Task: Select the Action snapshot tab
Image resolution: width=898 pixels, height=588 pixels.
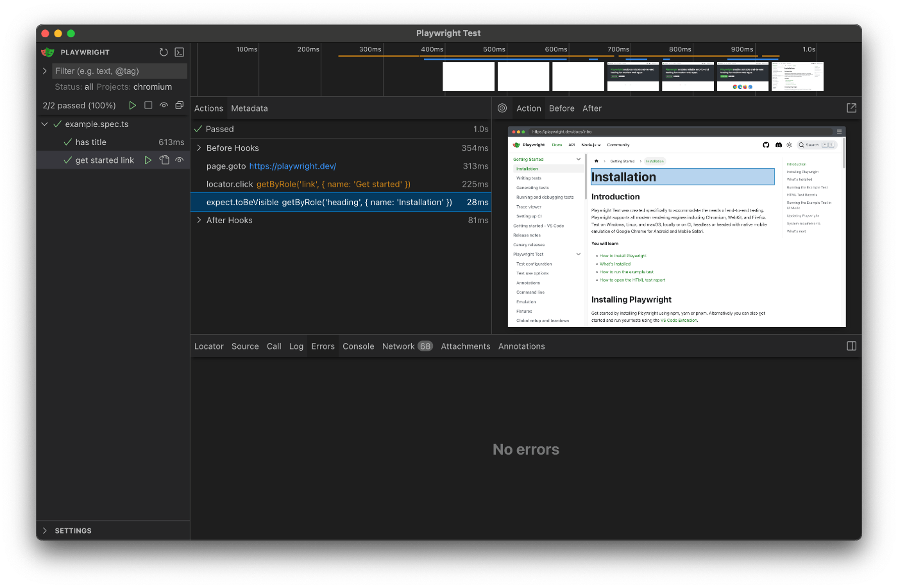Action: [x=529, y=108]
